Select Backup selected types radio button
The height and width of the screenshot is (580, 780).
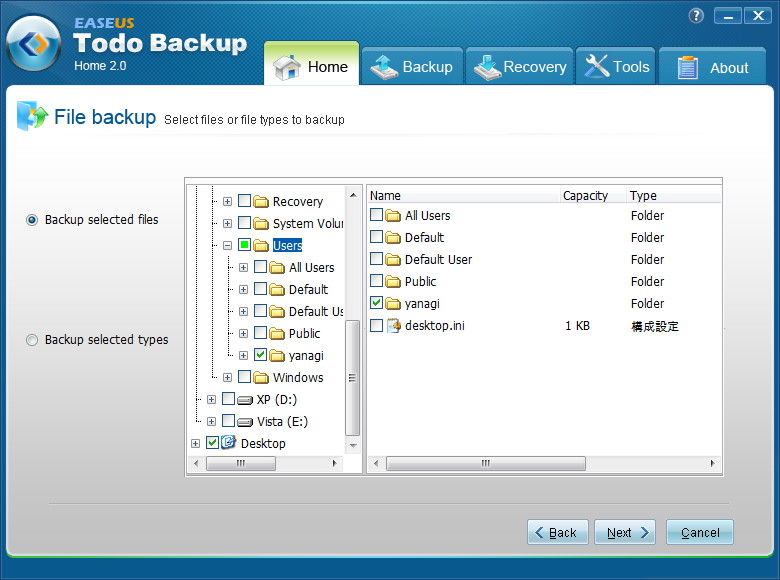32,340
